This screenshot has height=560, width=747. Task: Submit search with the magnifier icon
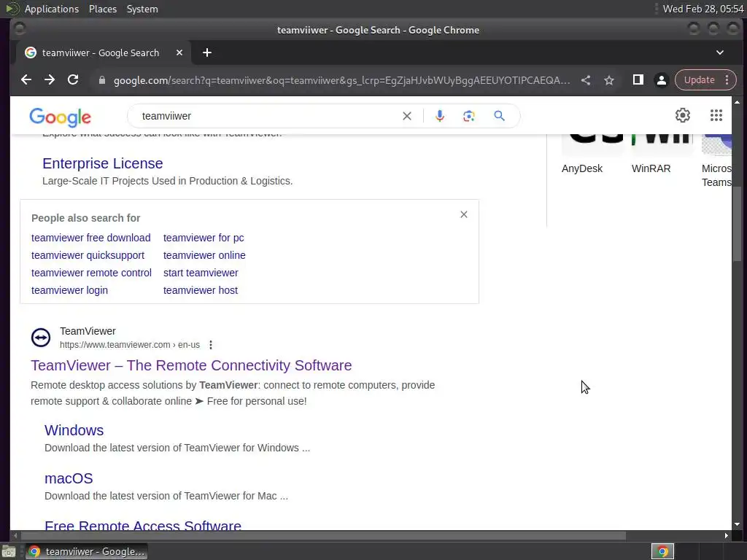click(499, 116)
